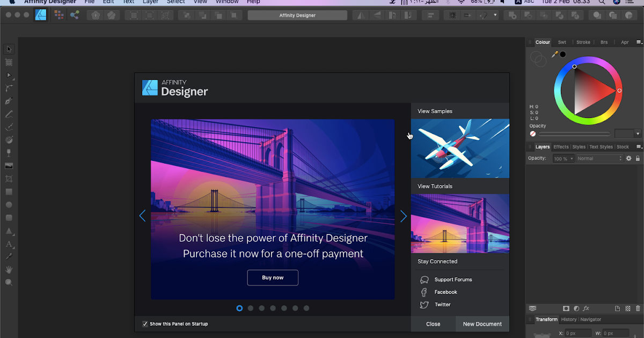Choose the Artistic Text tool
Screen dimensions: 644x338
(9, 244)
